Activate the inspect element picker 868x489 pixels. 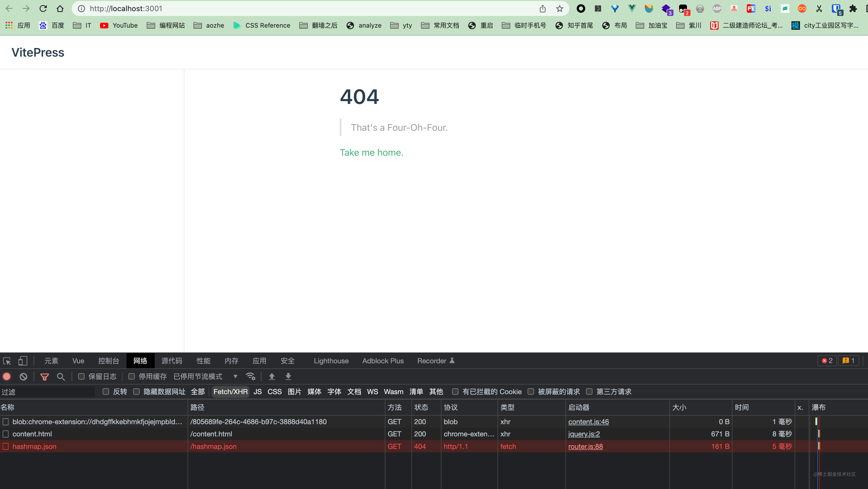tap(7, 361)
